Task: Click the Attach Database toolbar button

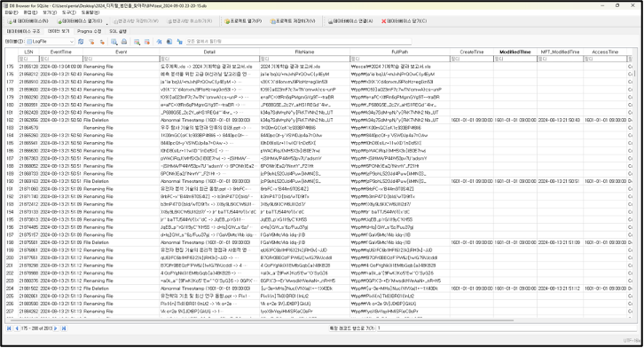Action: coord(350,21)
